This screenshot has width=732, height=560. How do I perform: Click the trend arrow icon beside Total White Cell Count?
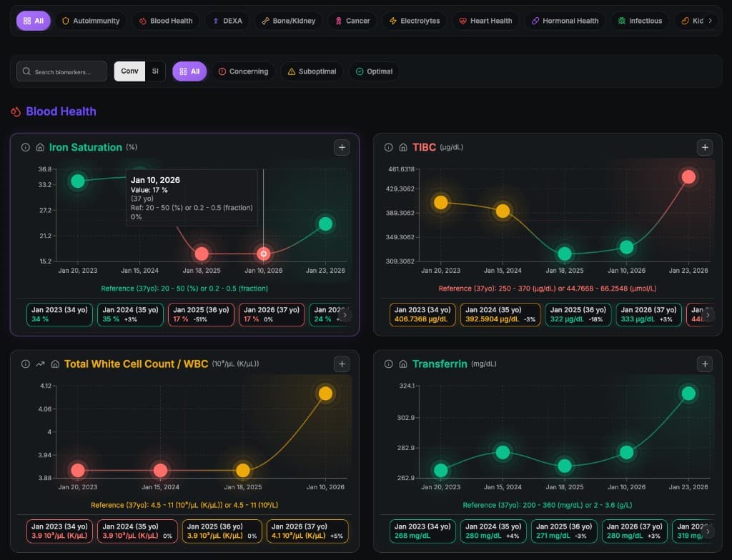[40, 364]
